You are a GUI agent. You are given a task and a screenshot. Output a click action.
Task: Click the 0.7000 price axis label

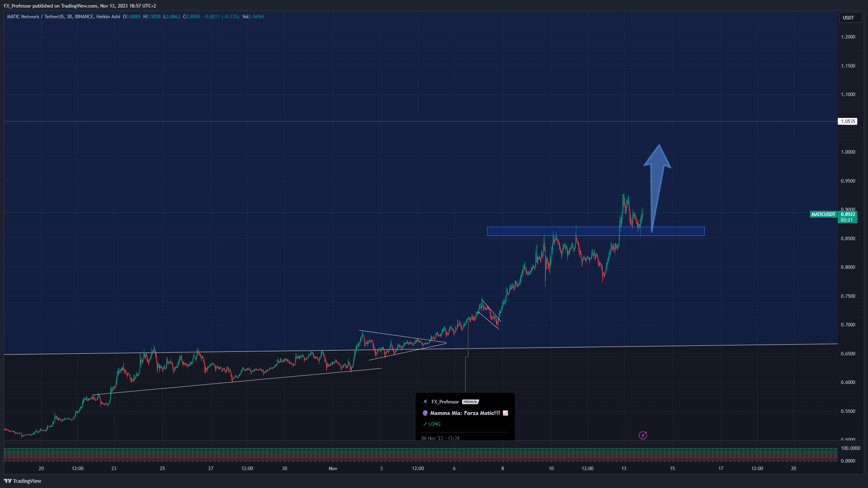(848, 325)
